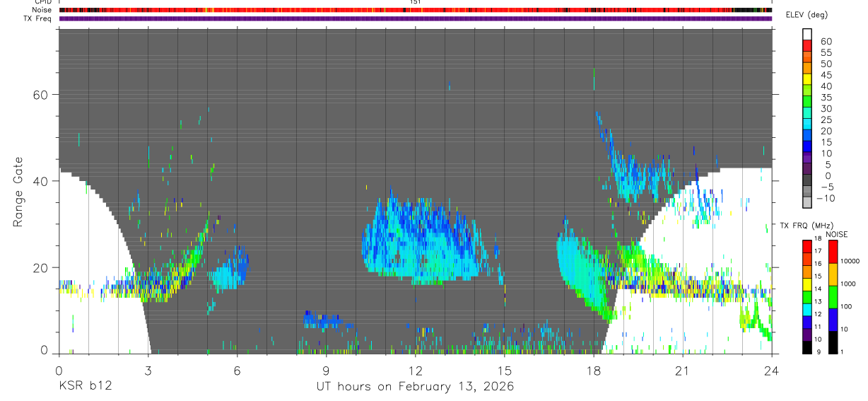
Task: Click the ELEV legend label '35'
Action: pyautogui.click(x=826, y=98)
